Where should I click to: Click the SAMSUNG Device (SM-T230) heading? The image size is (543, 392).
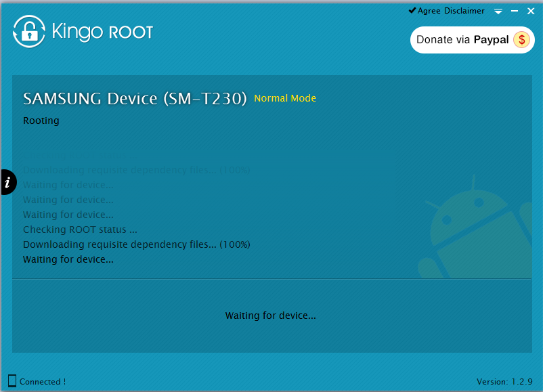[135, 99]
